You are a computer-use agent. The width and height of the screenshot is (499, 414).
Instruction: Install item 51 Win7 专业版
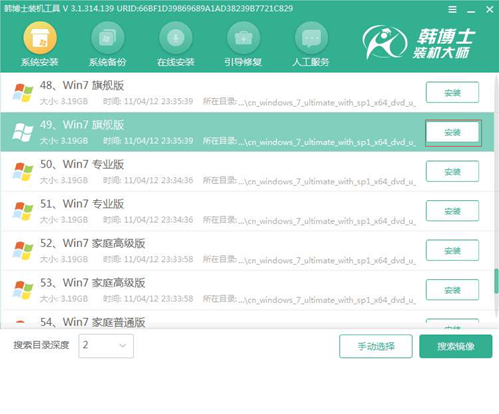click(452, 211)
